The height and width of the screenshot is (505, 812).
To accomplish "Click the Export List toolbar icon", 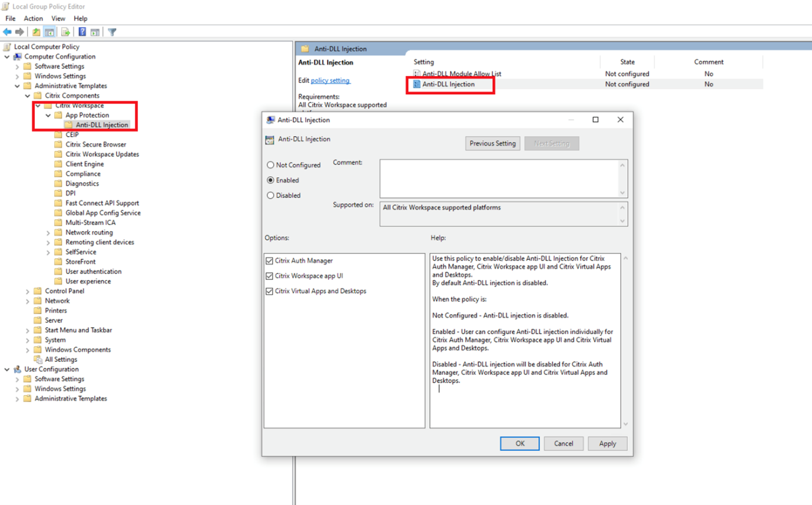I will coord(65,32).
